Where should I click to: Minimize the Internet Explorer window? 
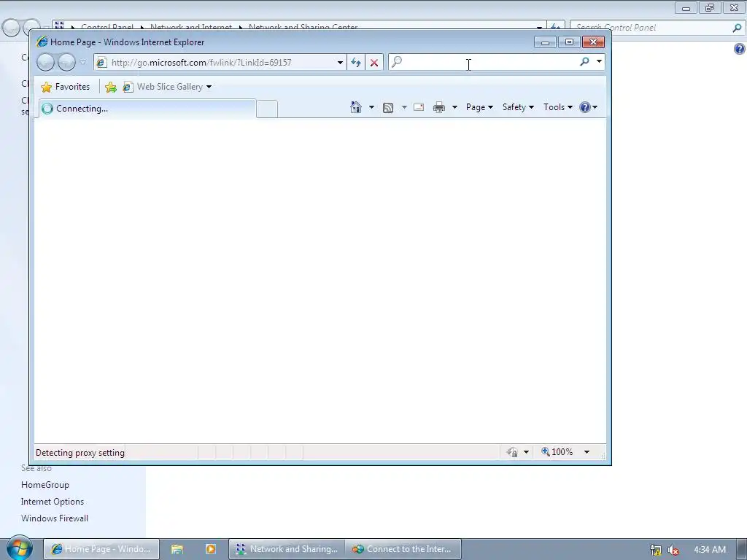tap(546, 42)
